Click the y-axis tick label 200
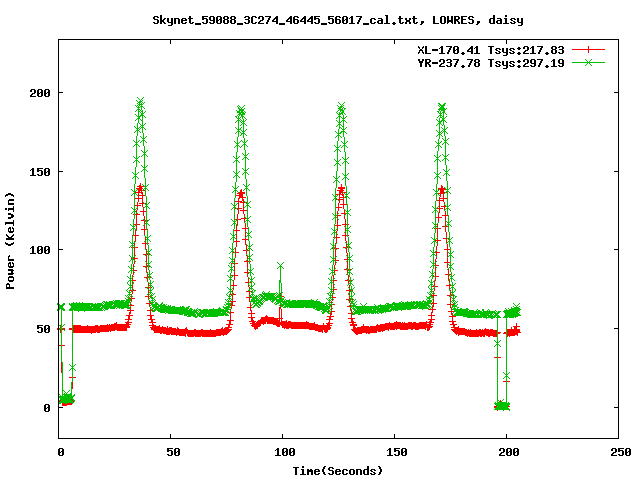The height and width of the screenshot is (480, 640). pyautogui.click(x=40, y=93)
